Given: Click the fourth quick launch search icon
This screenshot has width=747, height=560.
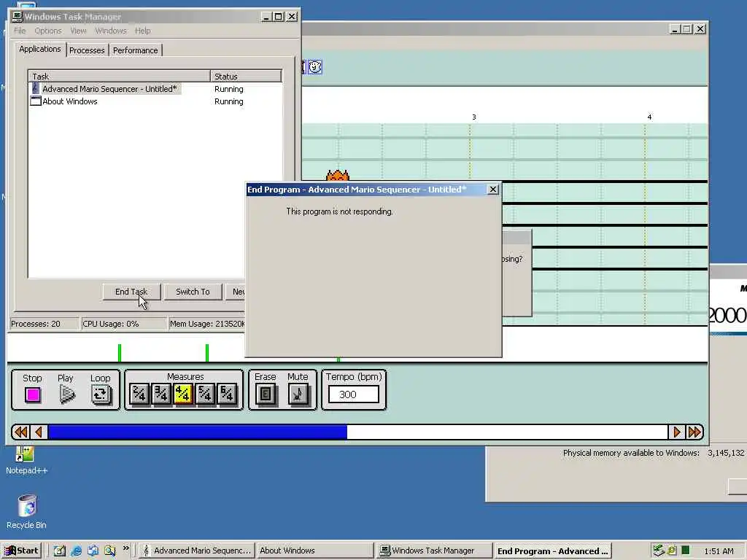Looking at the screenshot, I should coord(110,551).
